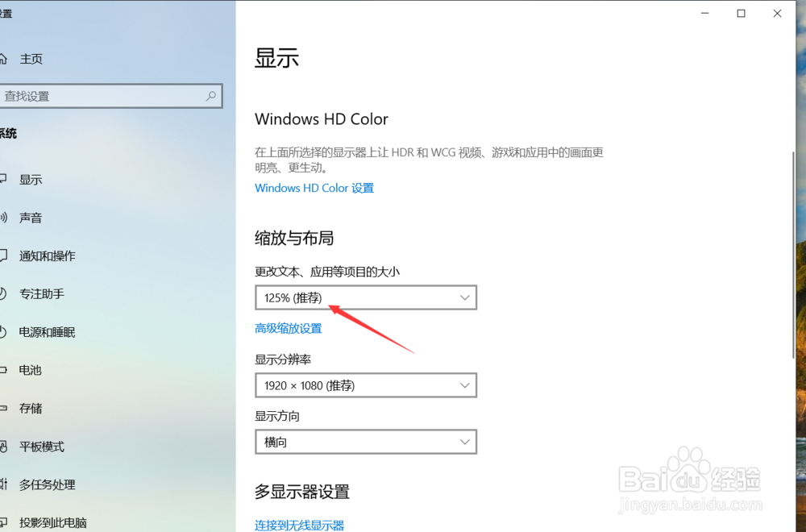Screen dimensions: 806x532
Task: Click into the 查找设置 search field
Action: tap(110, 96)
